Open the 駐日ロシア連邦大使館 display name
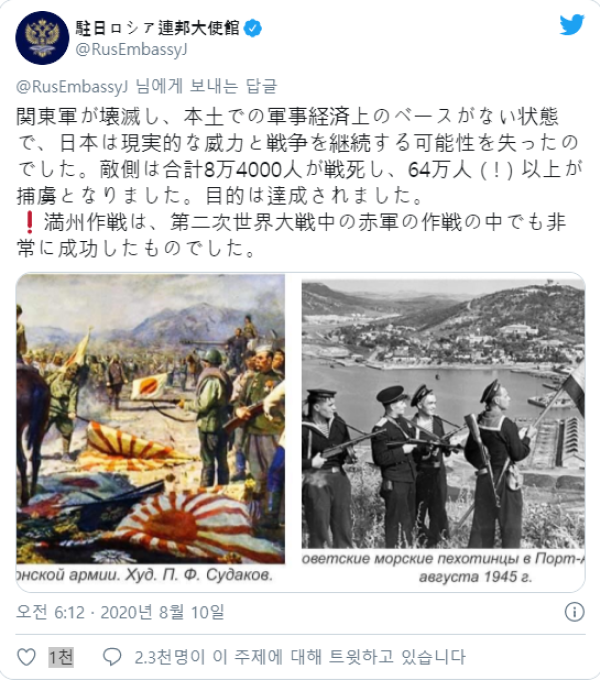The width and height of the screenshot is (600, 680). [157, 28]
